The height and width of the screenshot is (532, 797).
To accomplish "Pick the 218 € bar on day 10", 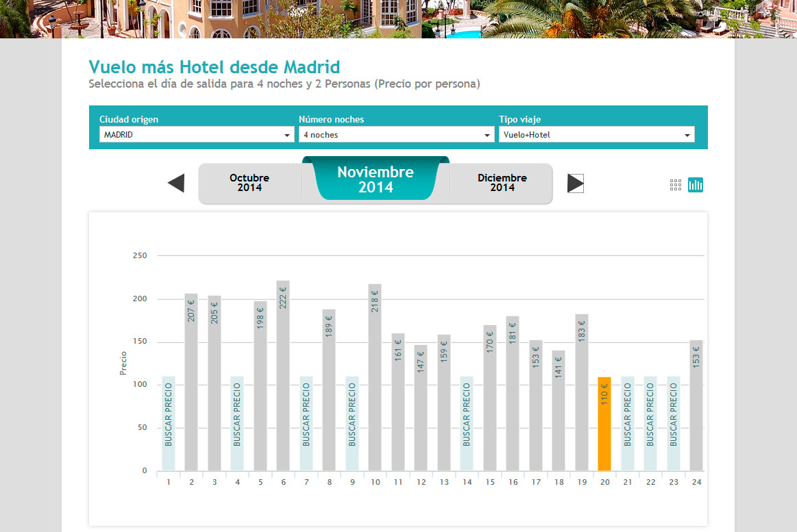I will click(375, 377).
